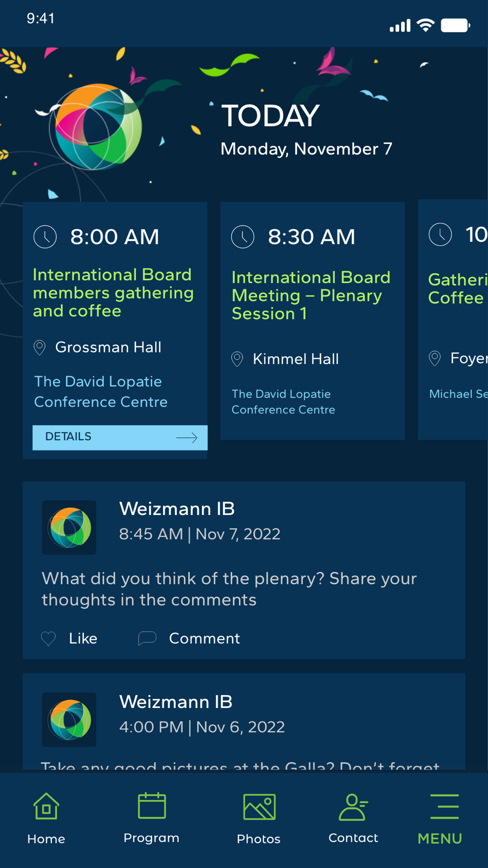Open the Conference Centre link under Kimmel Hall
488x868 pixels.
(283, 402)
